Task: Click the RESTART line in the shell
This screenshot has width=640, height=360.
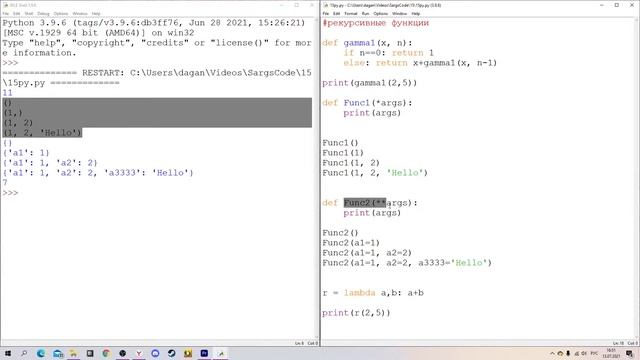Action: click(157, 78)
